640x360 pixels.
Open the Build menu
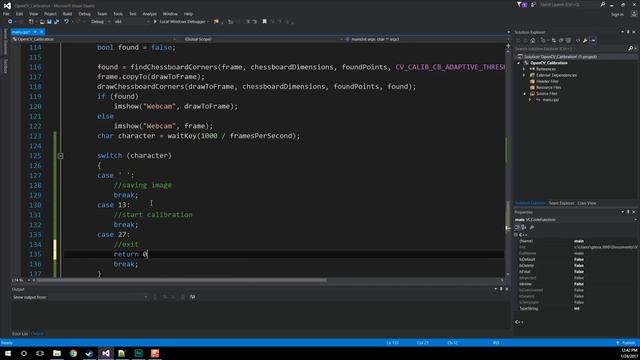pos(67,14)
